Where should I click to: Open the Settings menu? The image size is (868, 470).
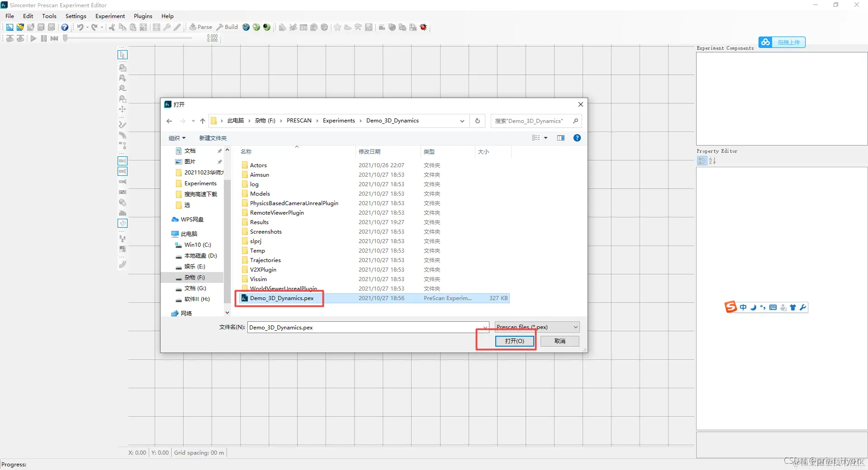(76, 16)
